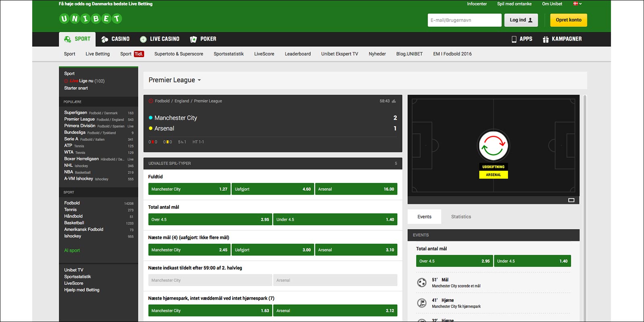The width and height of the screenshot is (644, 322).
Task: Click the Unibet logo
Action: point(91,19)
